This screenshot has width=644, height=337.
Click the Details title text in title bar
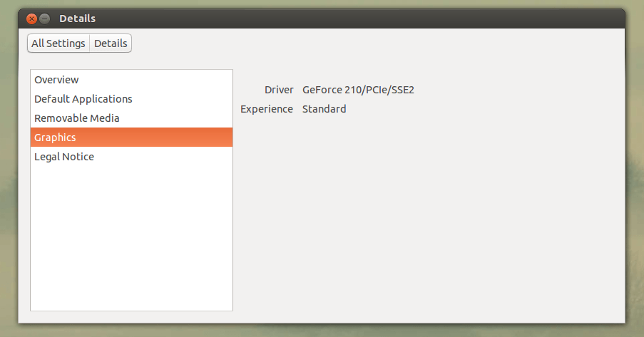tap(77, 19)
